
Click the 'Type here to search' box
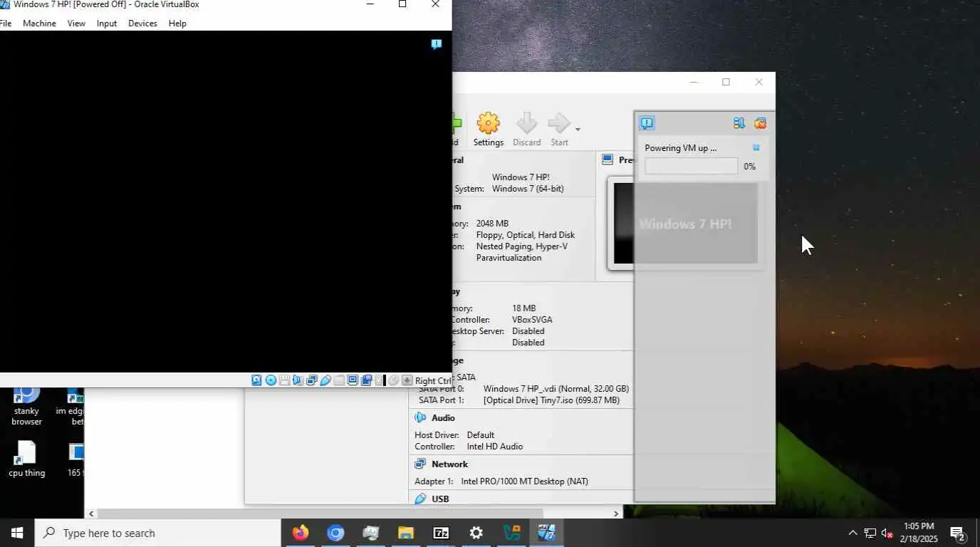coord(157,533)
